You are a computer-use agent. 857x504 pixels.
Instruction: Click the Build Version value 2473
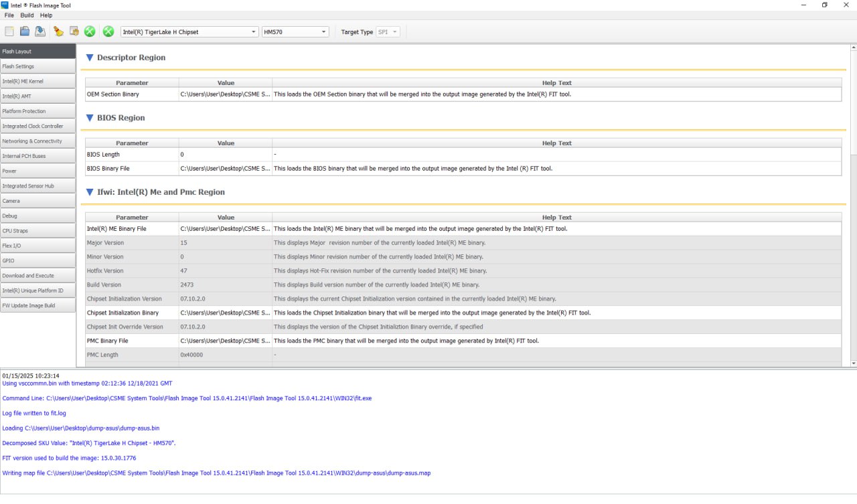point(187,285)
